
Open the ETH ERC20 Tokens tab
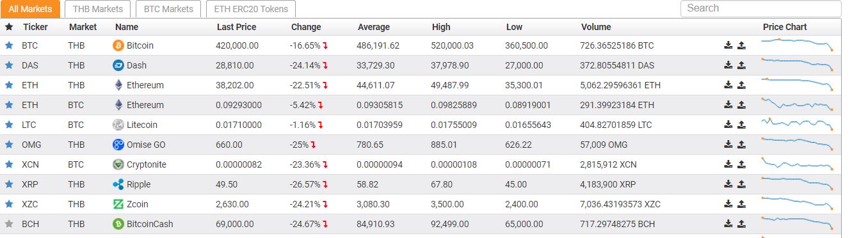pos(251,9)
